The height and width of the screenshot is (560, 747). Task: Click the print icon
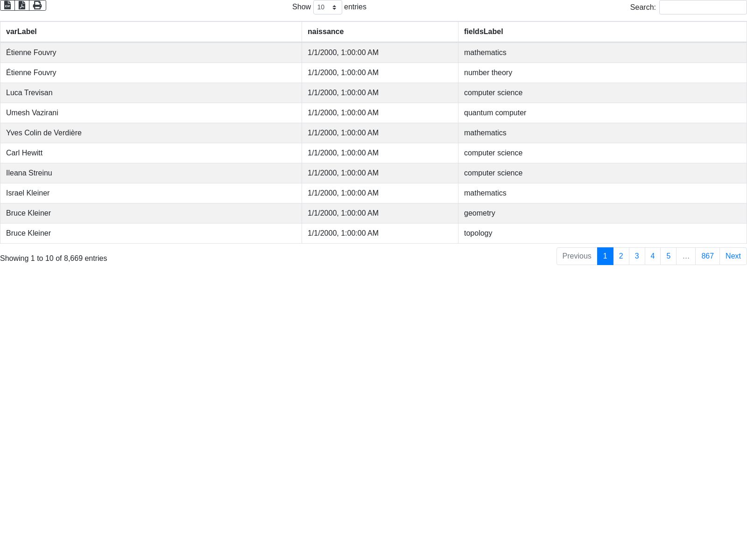[x=37, y=5]
